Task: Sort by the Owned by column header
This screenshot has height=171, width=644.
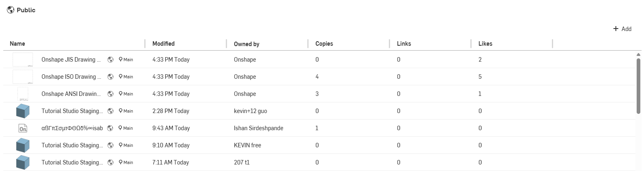Action: [x=247, y=44]
